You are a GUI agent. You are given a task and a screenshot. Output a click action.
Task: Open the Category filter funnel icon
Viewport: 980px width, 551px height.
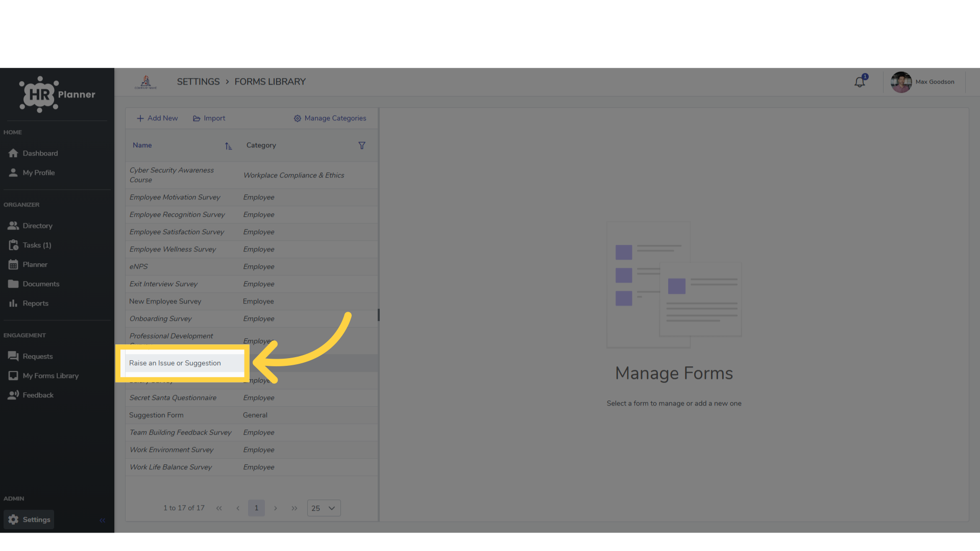coord(362,145)
